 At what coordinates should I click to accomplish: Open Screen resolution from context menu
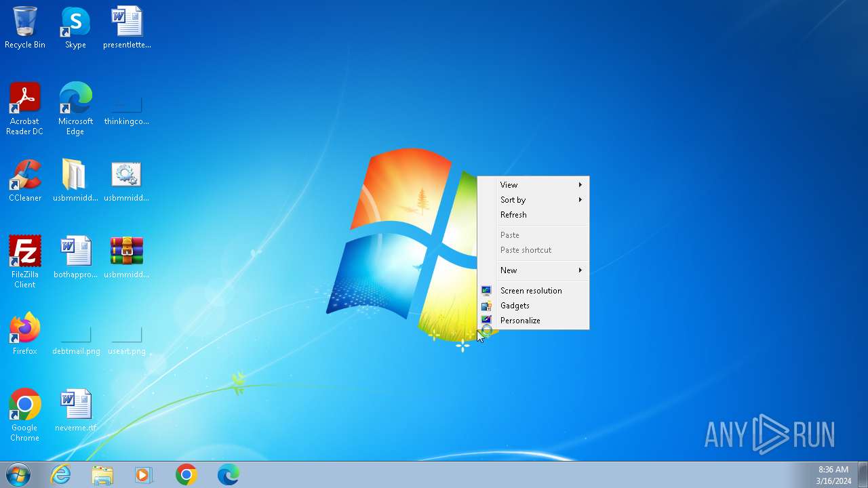tap(534, 291)
